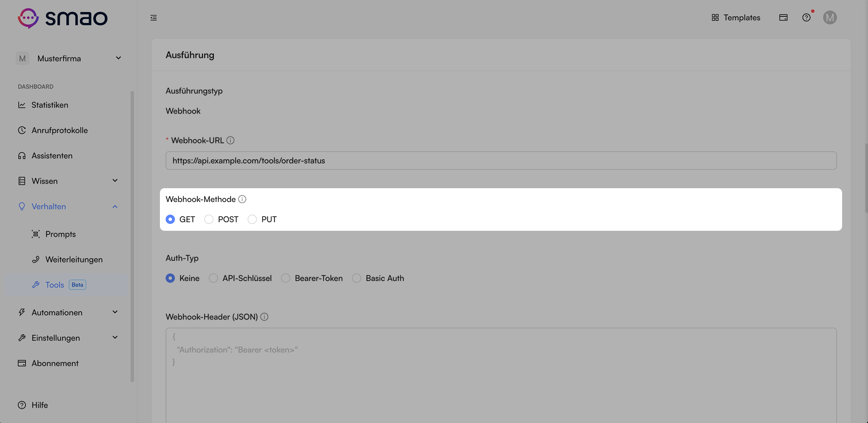Click the Weiterleitungen phone icon
Screen dimensions: 868x423
[x=36, y=260]
